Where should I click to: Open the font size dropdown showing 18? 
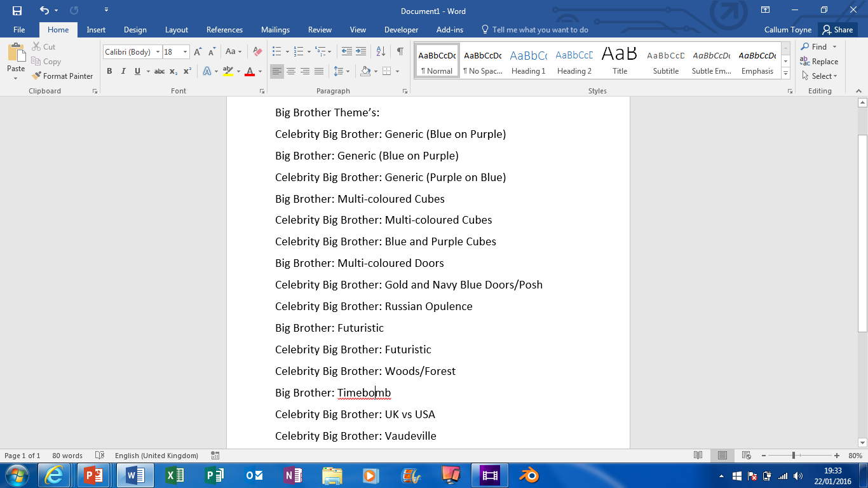pos(186,52)
